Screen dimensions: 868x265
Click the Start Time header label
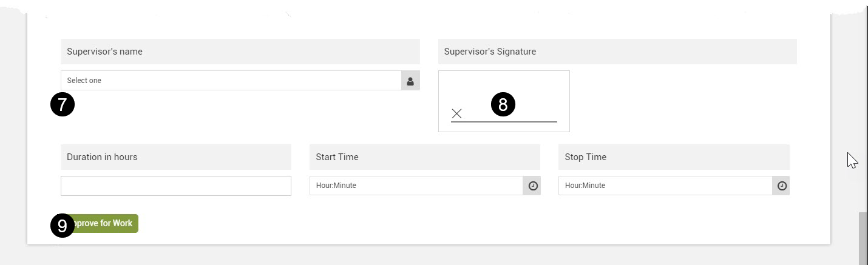pyautogui.click(x=337, y=157)
